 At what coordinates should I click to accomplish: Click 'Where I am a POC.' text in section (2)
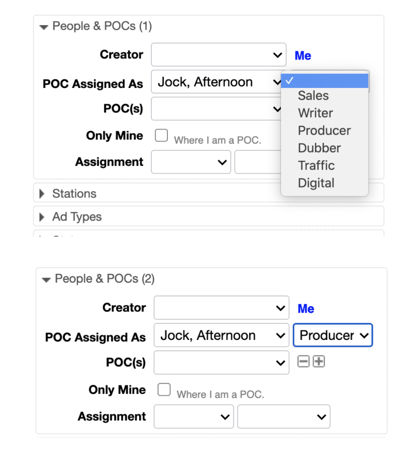click(220, 394)
